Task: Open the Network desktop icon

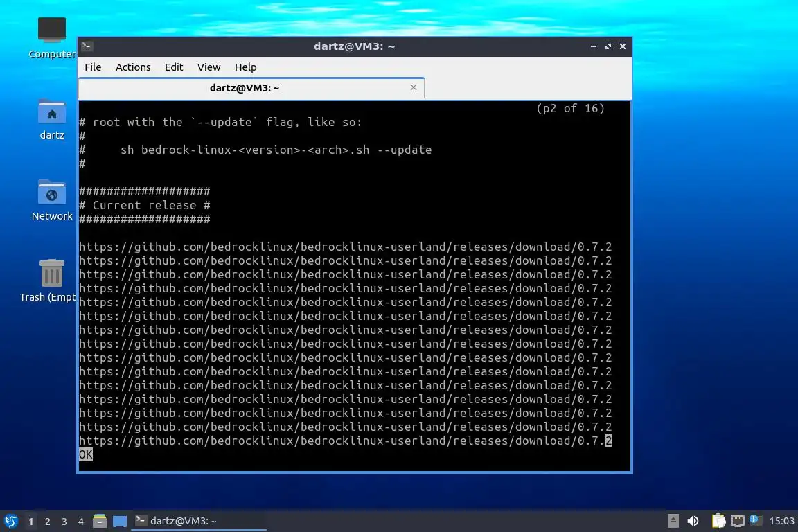Action: (x=52, y=201)
